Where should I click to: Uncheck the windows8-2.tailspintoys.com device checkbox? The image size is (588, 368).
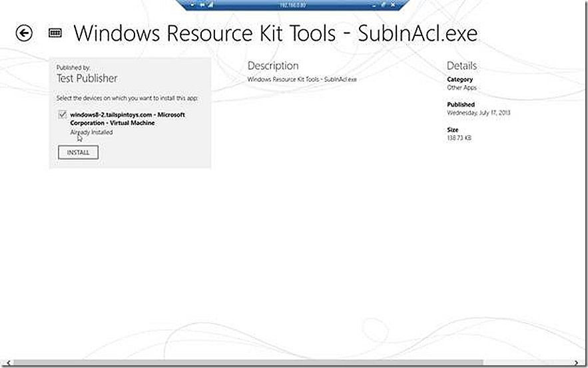tap(63, 114)
